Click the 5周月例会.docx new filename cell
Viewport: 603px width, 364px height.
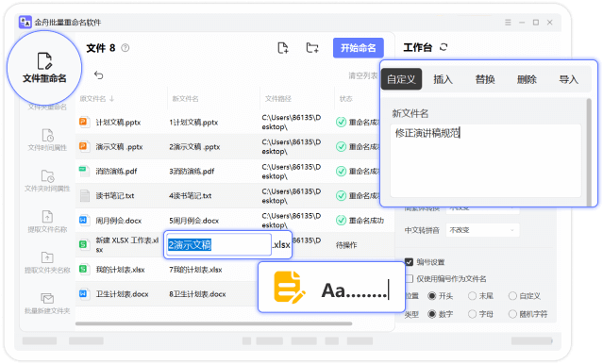click(x=193, y=221)
